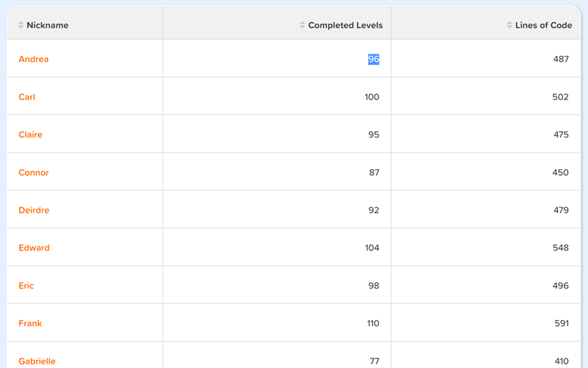Open Andrea's profile link
The width and height of the screenshot is (588, 368).
(x=33, y=59)
